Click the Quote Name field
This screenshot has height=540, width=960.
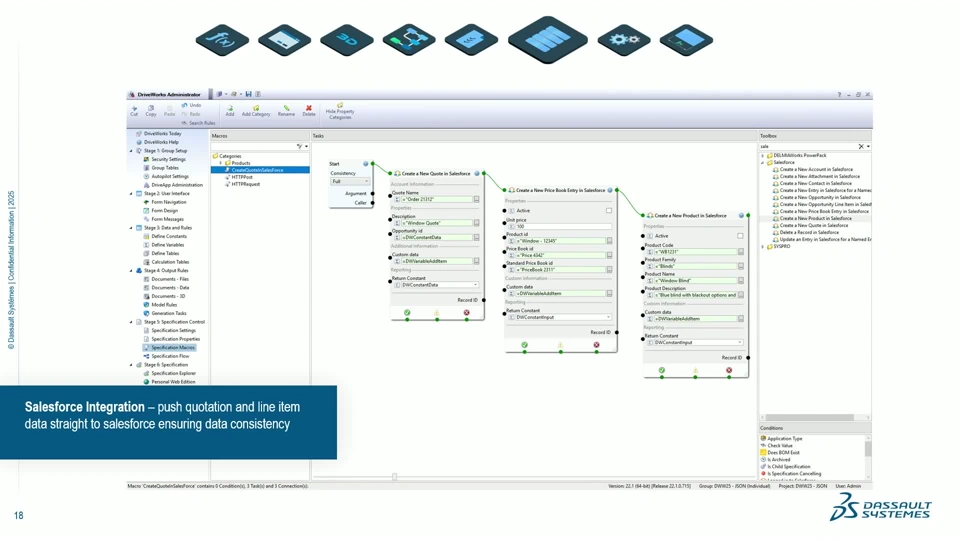click(437, 200)
